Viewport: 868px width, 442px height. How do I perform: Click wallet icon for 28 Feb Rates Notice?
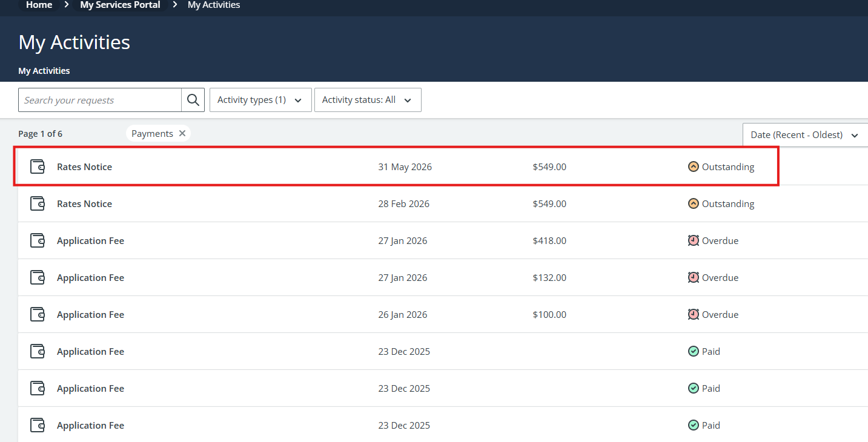(x=38, y=204)
